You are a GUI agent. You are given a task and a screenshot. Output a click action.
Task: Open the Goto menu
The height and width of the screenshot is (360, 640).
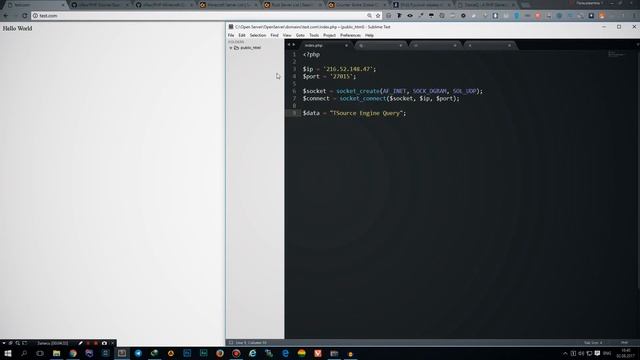(x=300, y=36)
